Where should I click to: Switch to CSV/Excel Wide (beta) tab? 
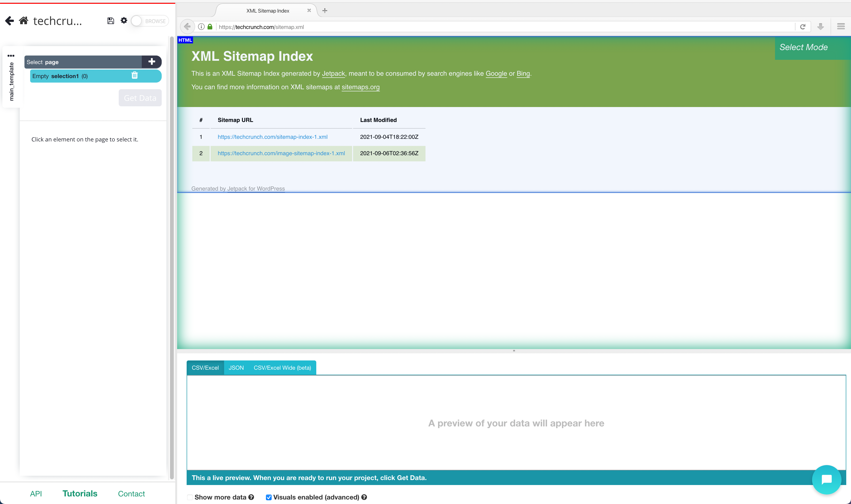click(282, 368)
